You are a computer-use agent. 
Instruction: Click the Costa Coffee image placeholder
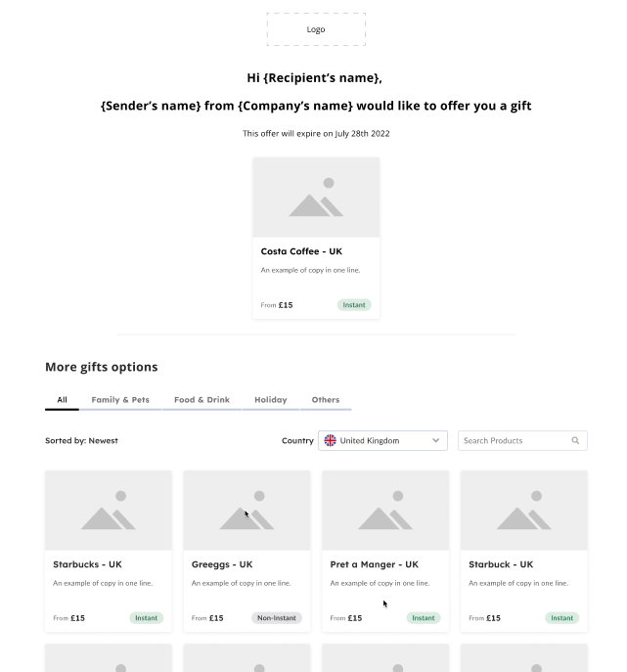[316, 198]
